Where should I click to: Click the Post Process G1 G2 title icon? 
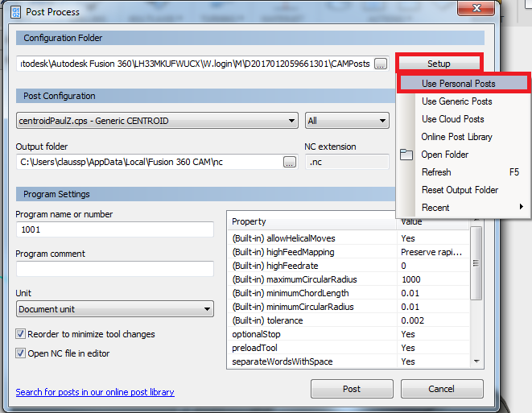[x=15, y=12]
